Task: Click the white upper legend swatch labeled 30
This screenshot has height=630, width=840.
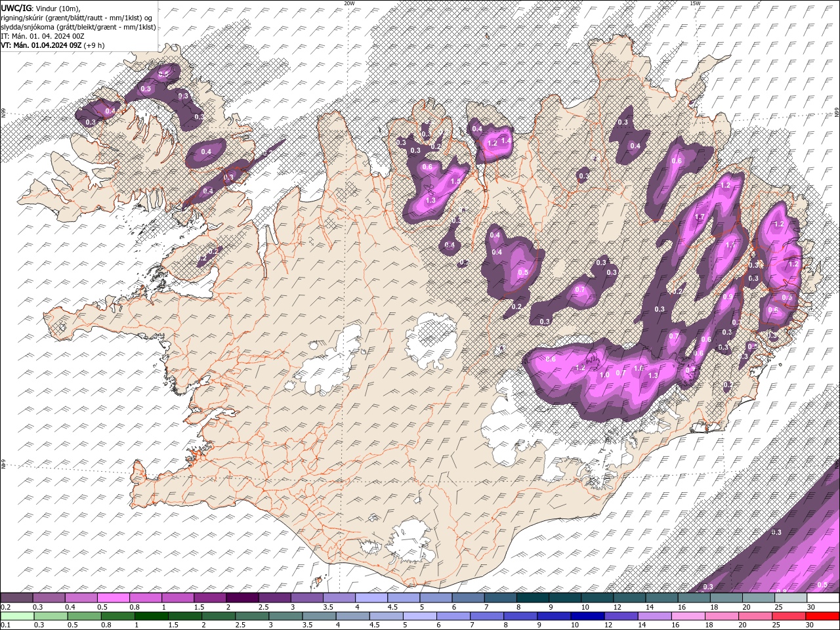Action: click(x=823, y=598)
